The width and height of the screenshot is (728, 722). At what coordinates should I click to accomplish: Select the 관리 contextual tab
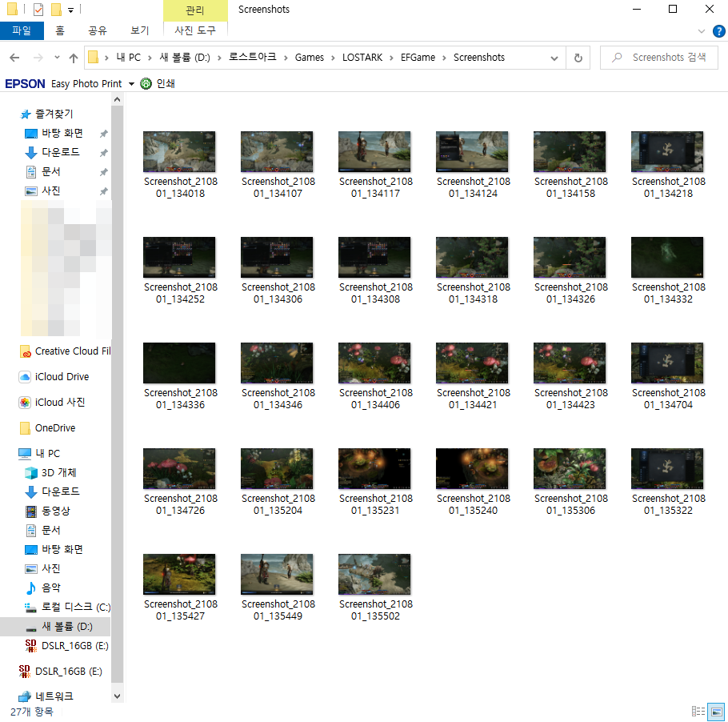click(x=195, y=10)
